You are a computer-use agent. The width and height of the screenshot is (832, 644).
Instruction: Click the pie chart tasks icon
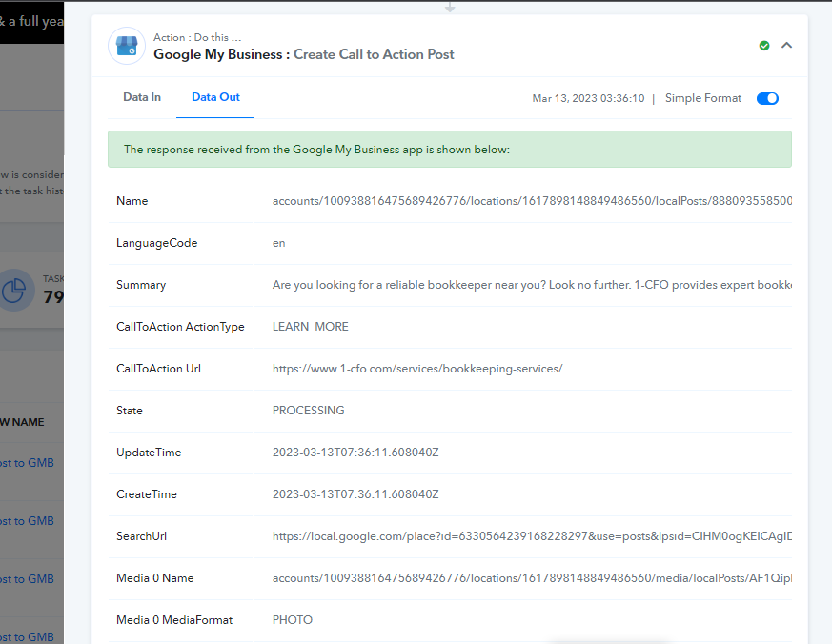point(14,291)
